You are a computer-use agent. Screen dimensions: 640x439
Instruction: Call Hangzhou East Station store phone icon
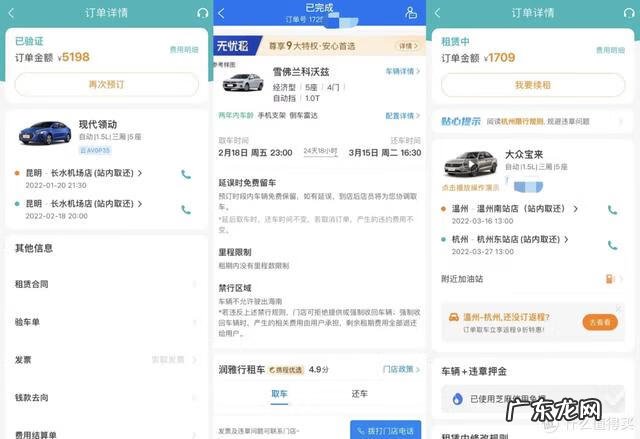612,245
